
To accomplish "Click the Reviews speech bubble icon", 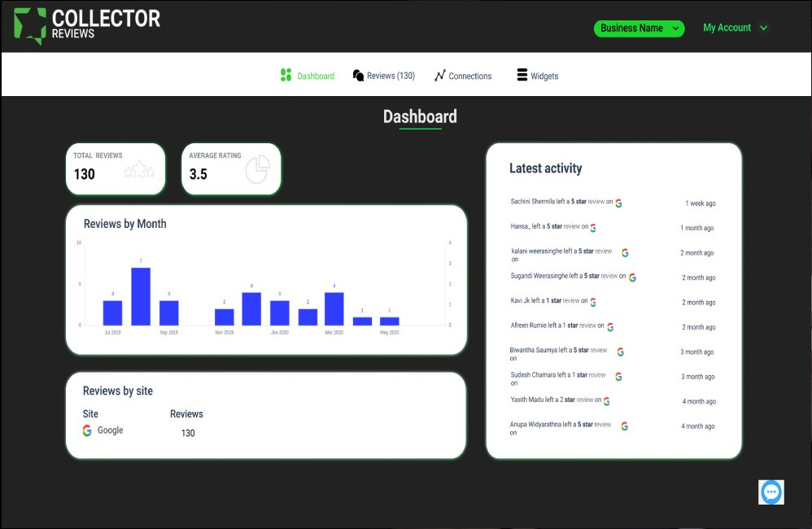I will coord(358,76).
